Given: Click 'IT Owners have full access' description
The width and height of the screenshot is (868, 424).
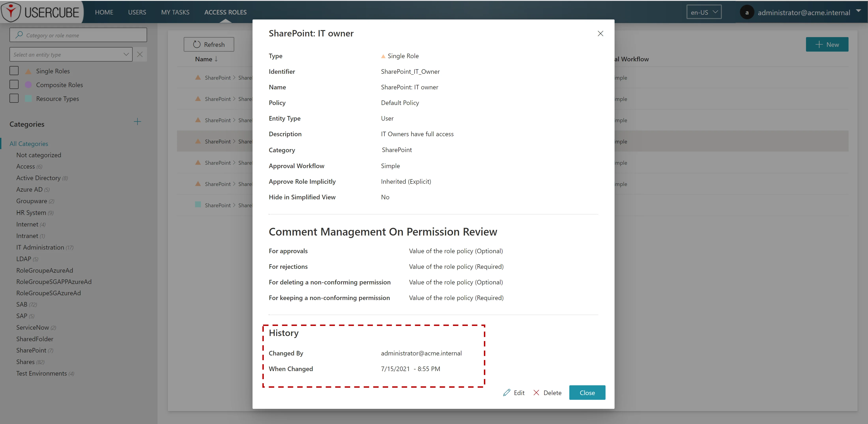Looking at the screenshot, I should coord(417,134).
